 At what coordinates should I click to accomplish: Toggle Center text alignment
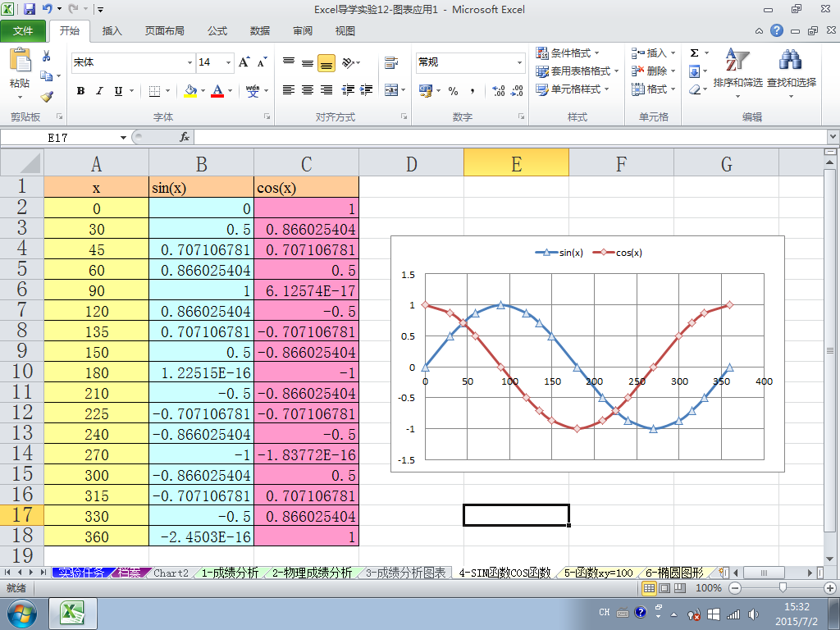tap(308, 90)
